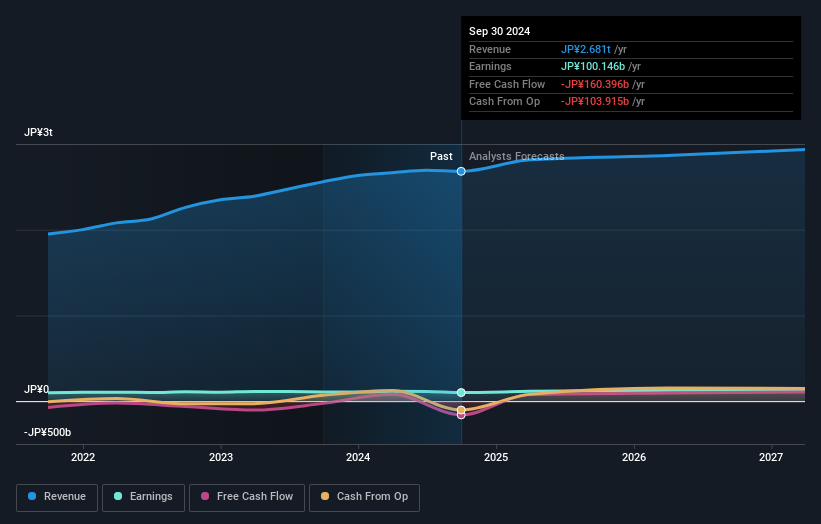Select the Revenue data point marker on Sep 30 2024
The image size is (821, 524).
(x=461, y=171)
